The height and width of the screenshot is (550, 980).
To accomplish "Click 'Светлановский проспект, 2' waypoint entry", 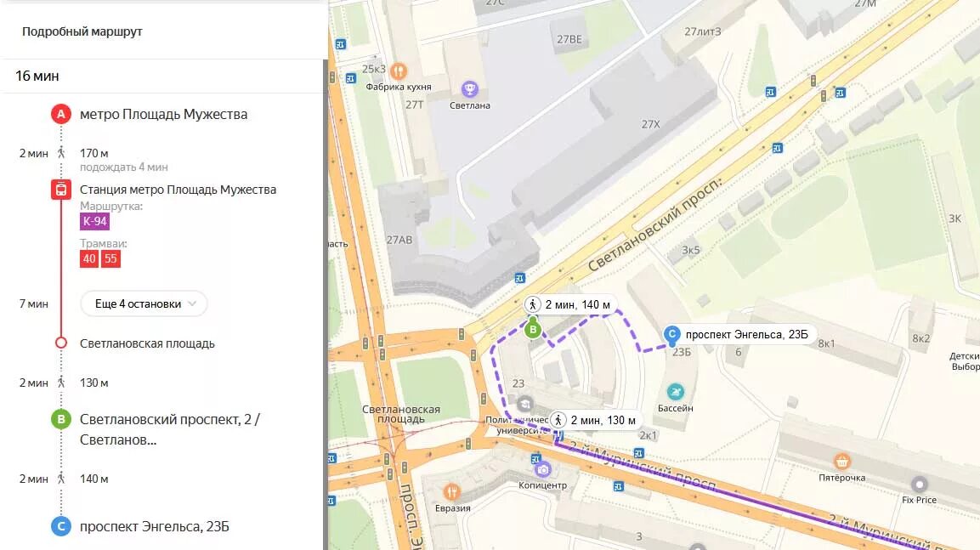I will pyautogui.click(x=169, y=429).
